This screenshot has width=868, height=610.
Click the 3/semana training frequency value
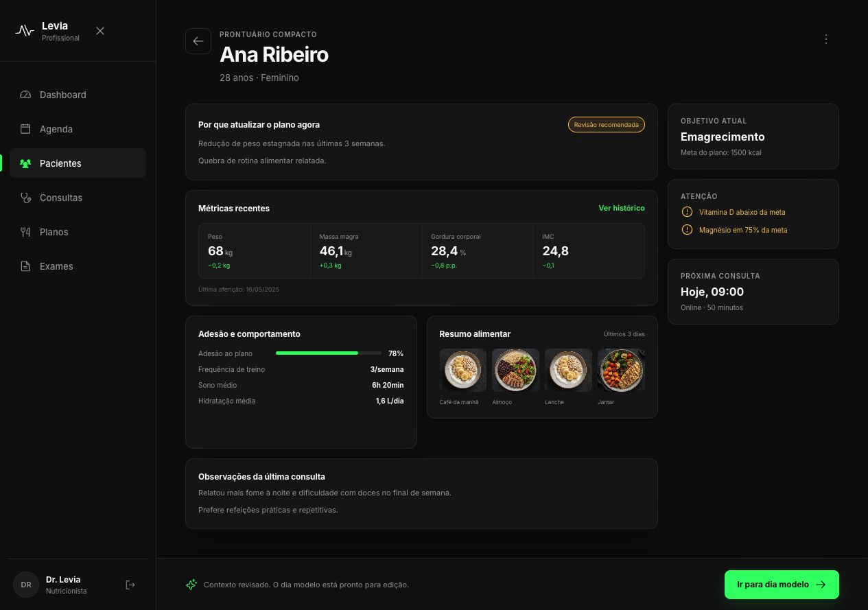[x=387, y=369]
